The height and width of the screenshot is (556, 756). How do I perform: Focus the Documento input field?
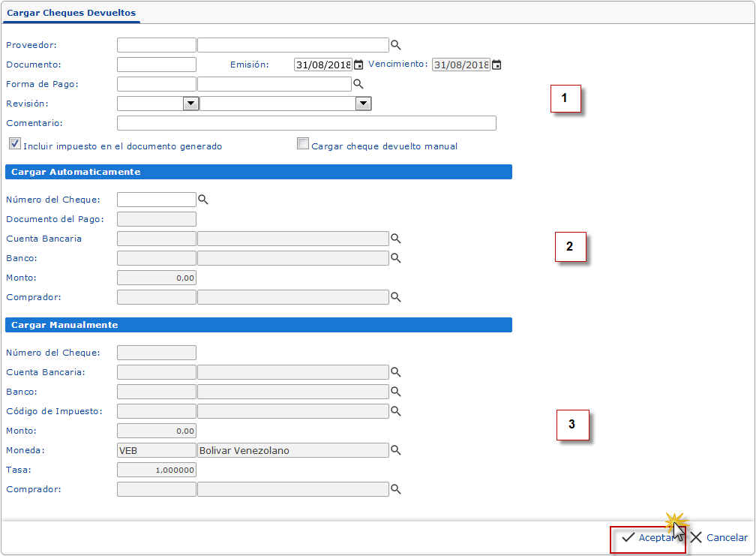[156, 65]
